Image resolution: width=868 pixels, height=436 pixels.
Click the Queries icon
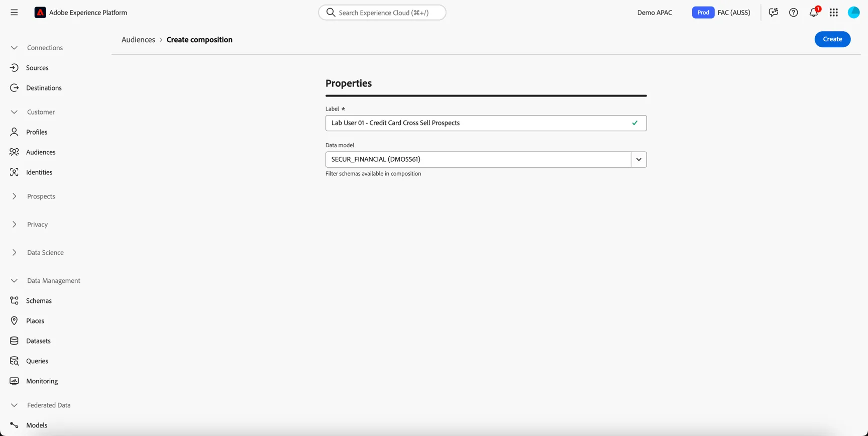coord(14,361)
